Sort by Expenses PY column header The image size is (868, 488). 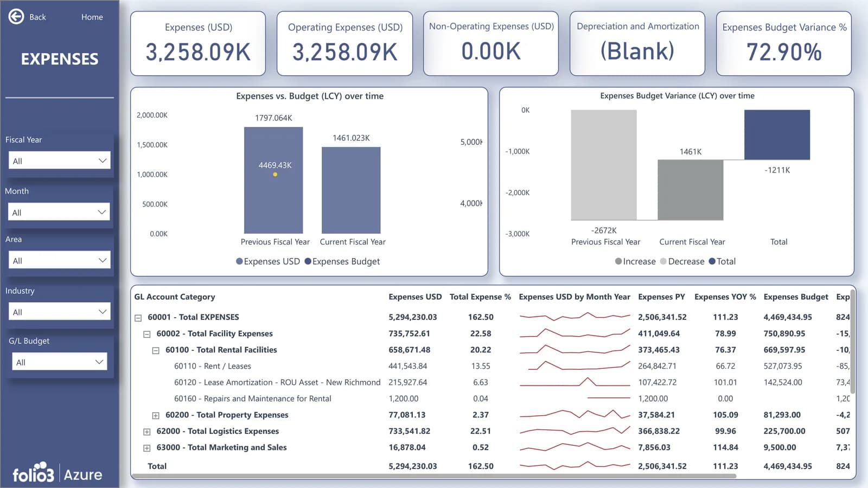coord(661,297)
